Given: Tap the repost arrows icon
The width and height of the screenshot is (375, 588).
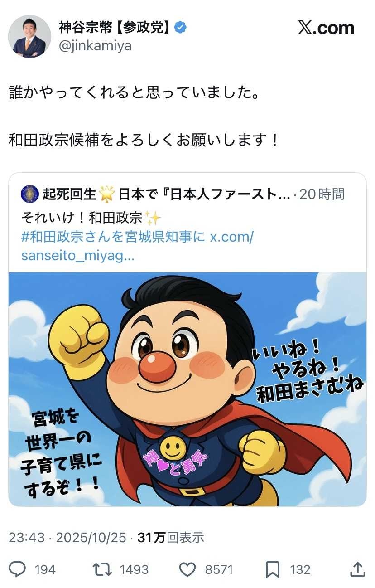Looking at the screenshot, I should click(102, 569).
